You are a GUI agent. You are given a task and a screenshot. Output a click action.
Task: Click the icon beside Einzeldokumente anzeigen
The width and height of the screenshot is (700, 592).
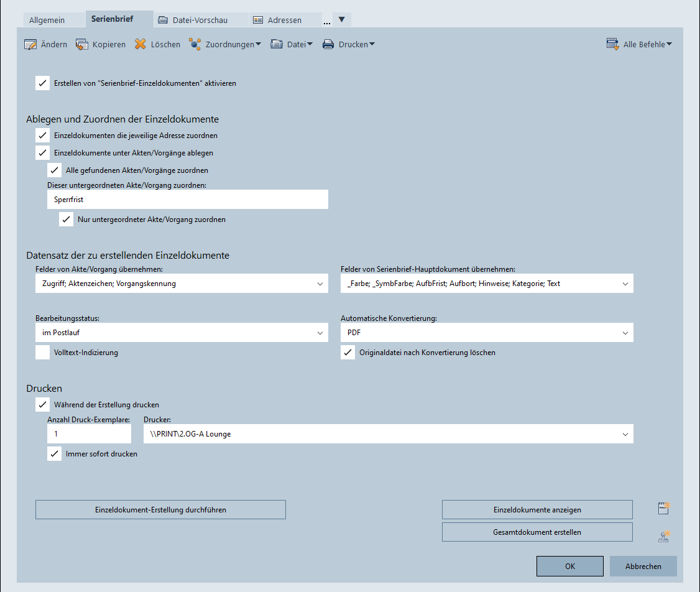665,509
